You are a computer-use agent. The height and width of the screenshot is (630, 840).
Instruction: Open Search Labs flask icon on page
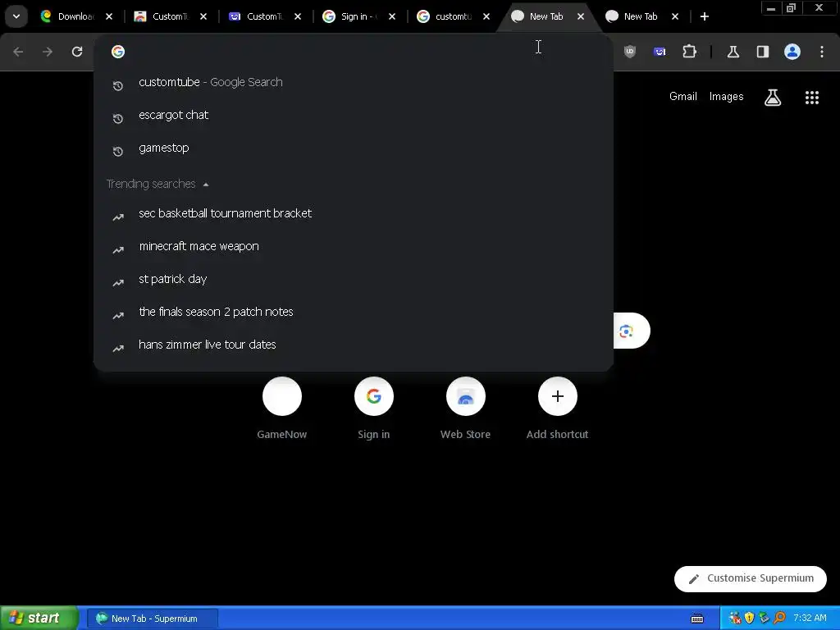tap(773, 98)
